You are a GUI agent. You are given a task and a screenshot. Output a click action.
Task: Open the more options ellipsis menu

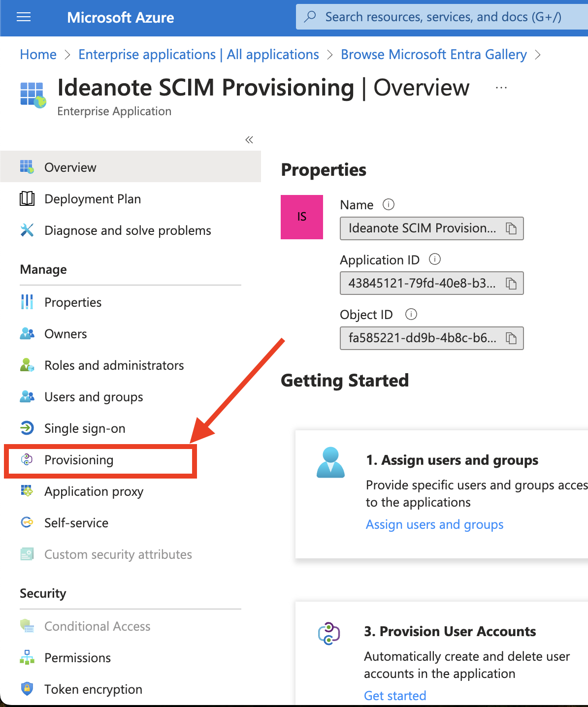coord(501,88)
